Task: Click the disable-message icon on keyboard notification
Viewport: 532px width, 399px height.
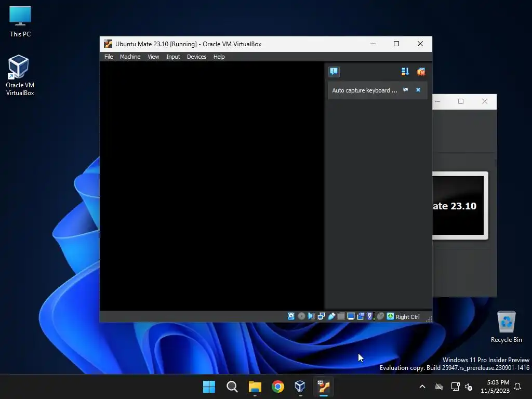Action: pyautogui.click(x=405, y=90)
